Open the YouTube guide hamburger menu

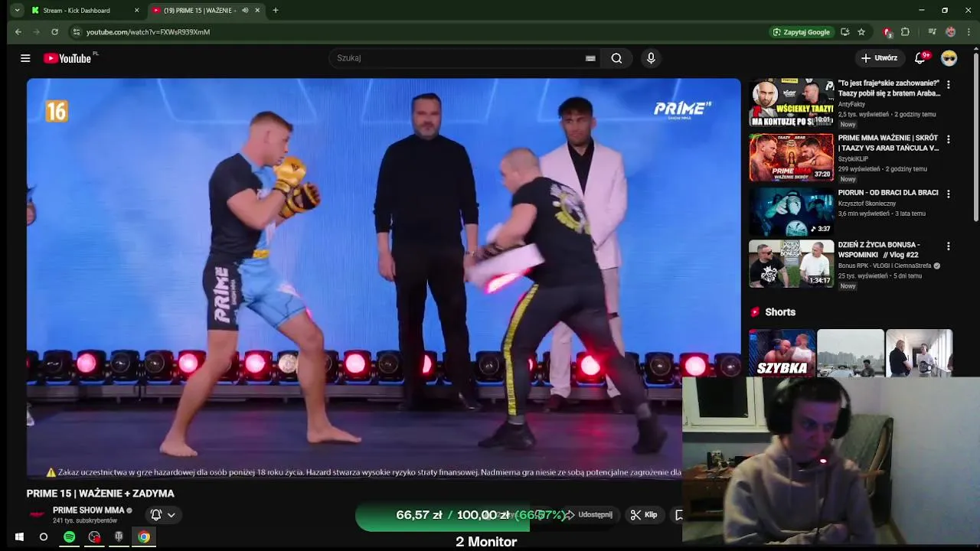(x=25, y=58)
